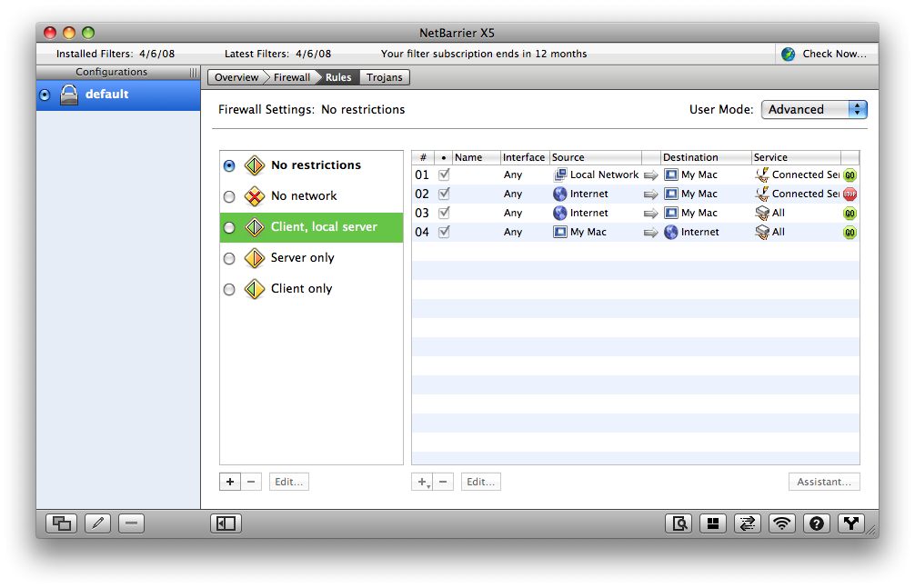The image size is (915, 588).
Task: Click the direction arrow in rule 02
Action: [650, 194]
